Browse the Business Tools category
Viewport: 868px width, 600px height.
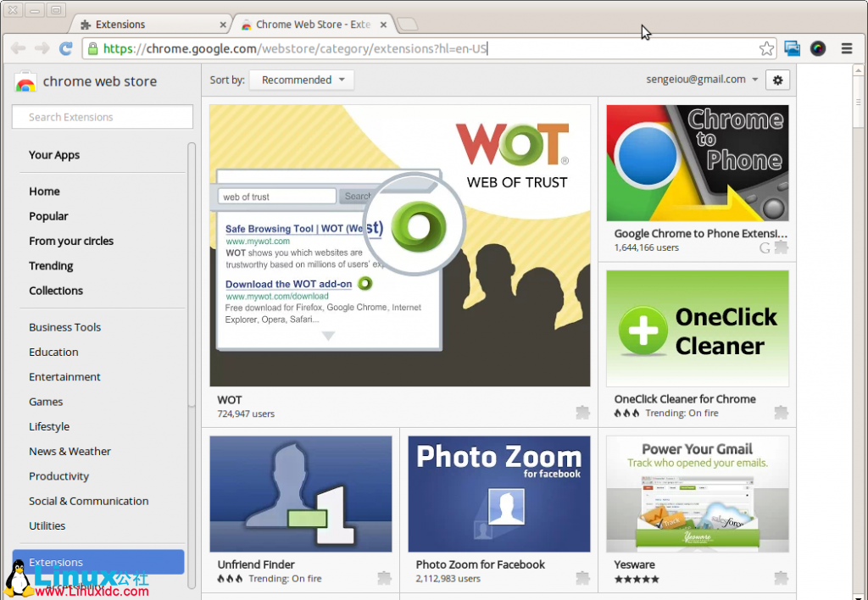(x=64, y=328)
